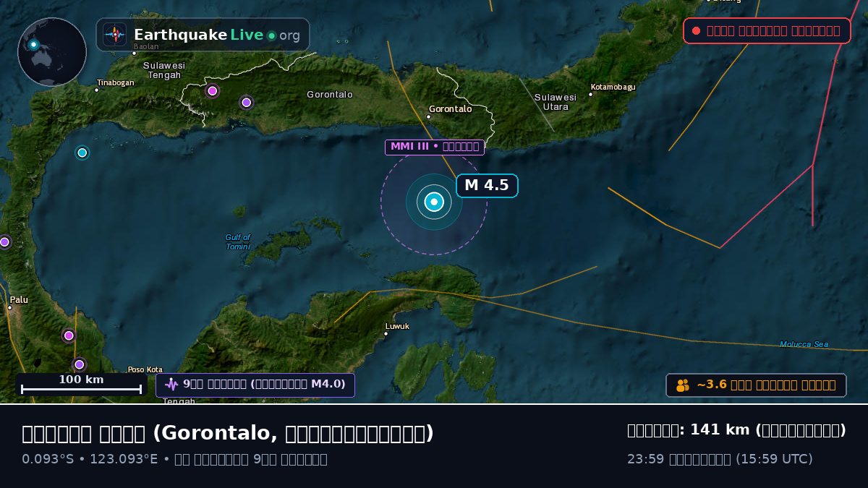Click the 0.093°S • 123.093°E coordinates text
Viewport: 868px width, 488px height.
pyautogui.click(x=90, y=459)
